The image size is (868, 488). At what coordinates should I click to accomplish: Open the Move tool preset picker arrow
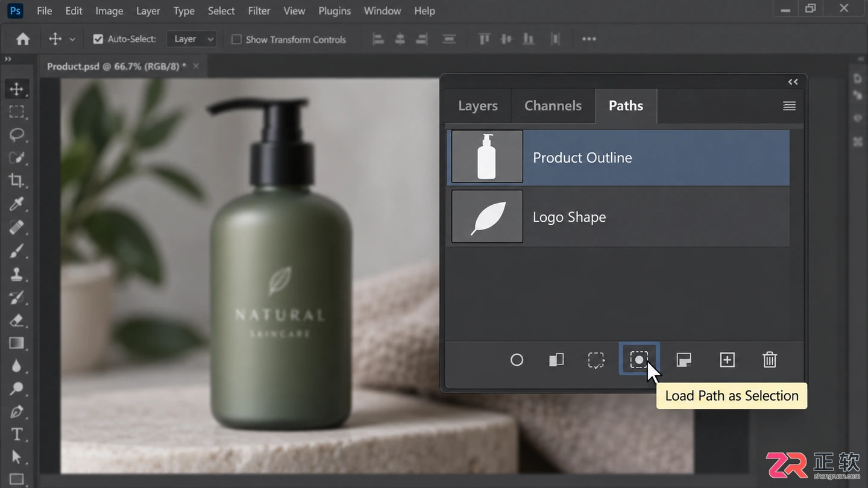pos(72,39)
